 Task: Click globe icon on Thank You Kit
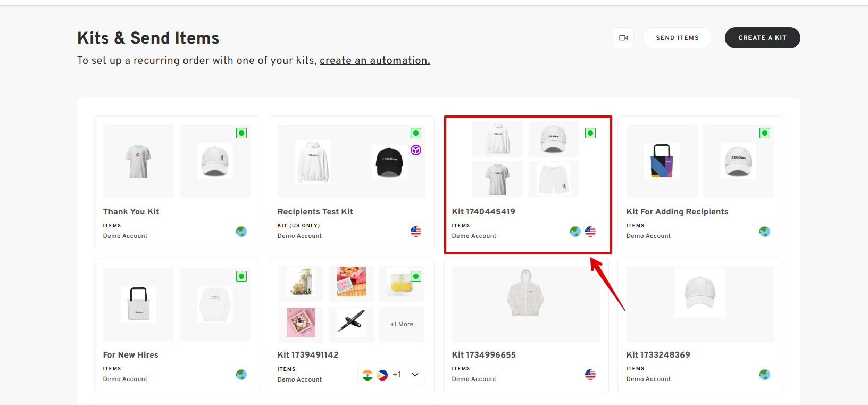tap(241, 232)
